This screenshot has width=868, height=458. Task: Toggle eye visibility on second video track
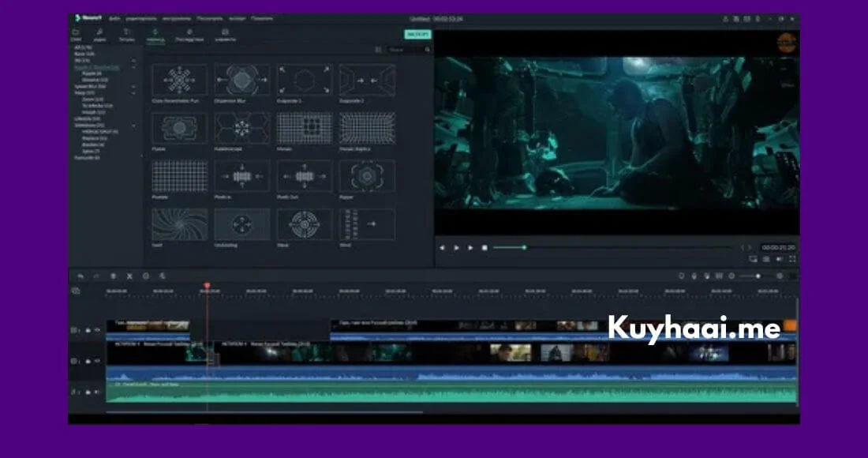pos(97,361)
